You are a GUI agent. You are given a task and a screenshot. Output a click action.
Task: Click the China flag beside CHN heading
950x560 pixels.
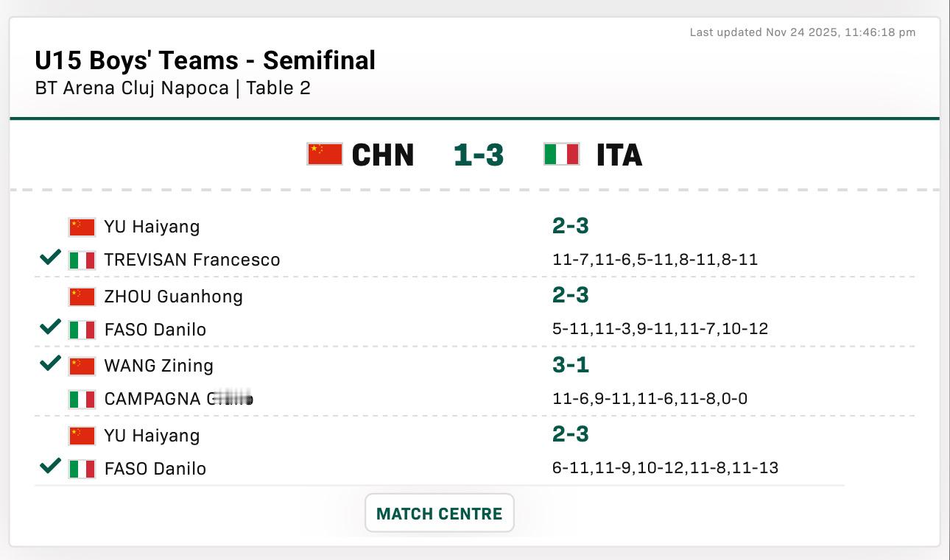[x=325, y=155]
